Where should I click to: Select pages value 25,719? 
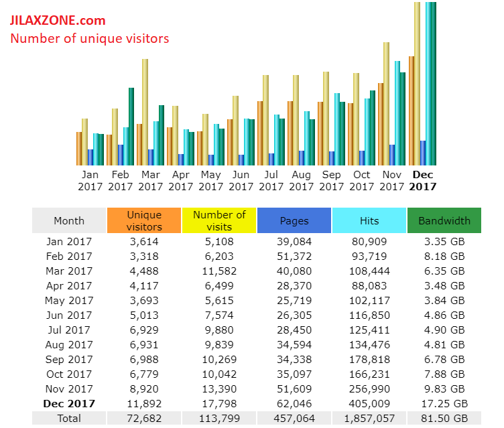coord(294,301)
